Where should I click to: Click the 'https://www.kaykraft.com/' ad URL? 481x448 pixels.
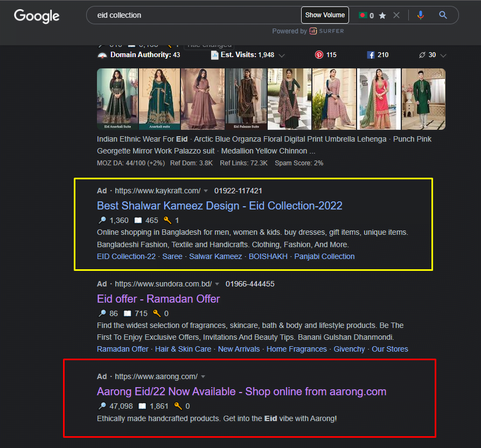click(x=158, y=191)
